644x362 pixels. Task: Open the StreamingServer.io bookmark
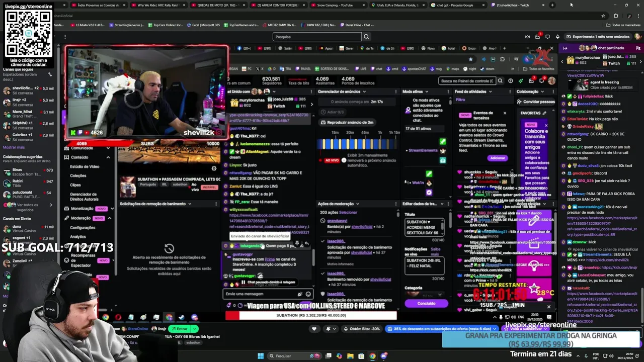(x=127, y=25)
